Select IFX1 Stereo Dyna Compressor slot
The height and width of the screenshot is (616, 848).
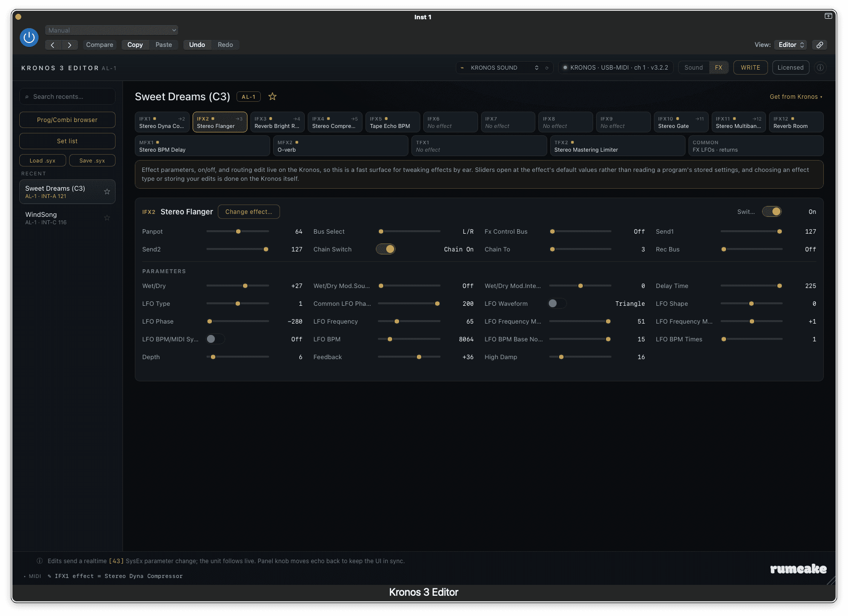(x=162, y=122)
